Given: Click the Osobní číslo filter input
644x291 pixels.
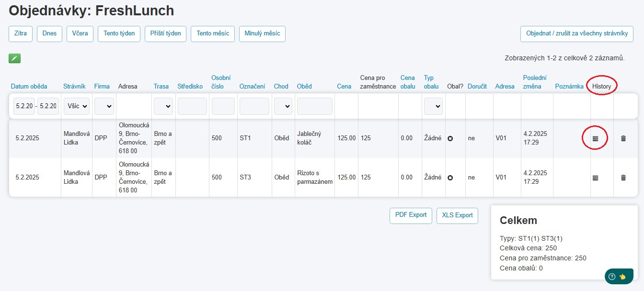Looking at the screenshot, I should click(x=223, y=106).
